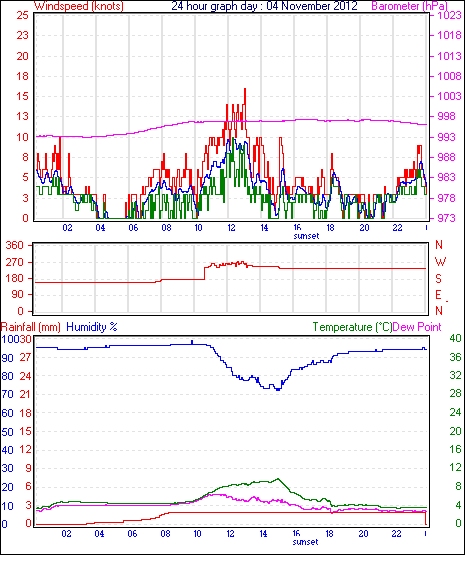Click the sunset label under the wind graph
Image resolution: width=465 pixels, height=563 pixels.
point(306,236)
